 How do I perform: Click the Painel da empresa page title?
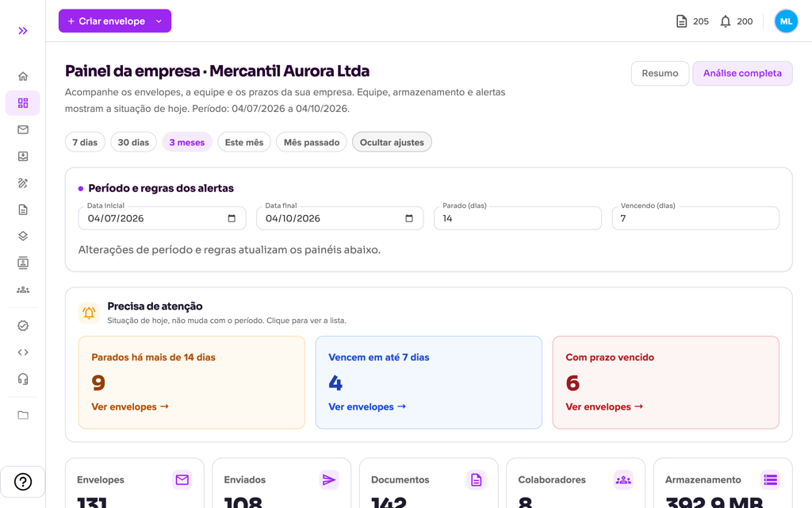pyautogui.click(x=217, y=71)
